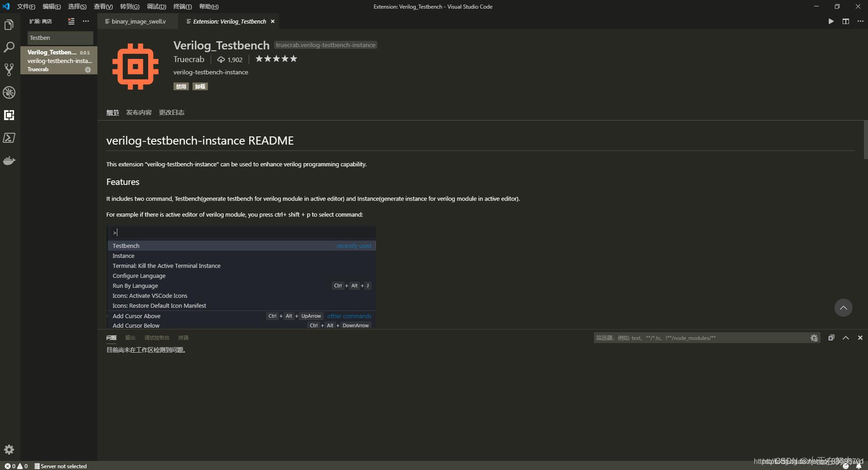868x470 pixels.
Task: Open the Debug view icon
Action: click(9, 92)
